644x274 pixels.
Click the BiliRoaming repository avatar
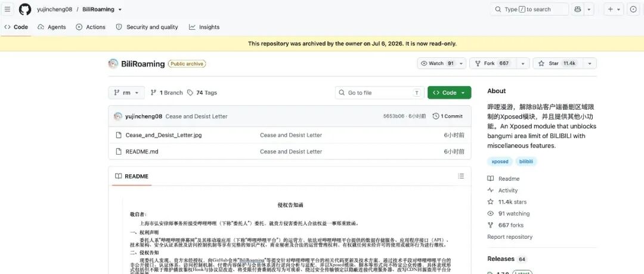click(113, 64)
